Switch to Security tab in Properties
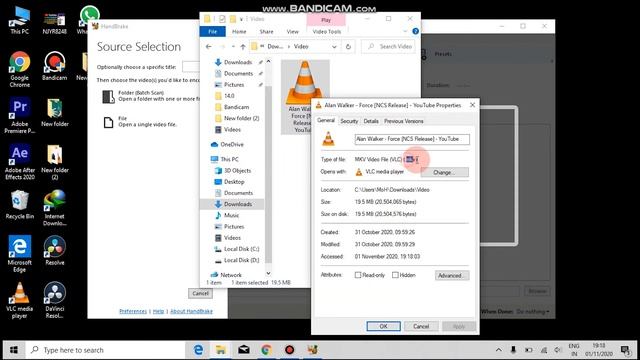The width and height of the screenshot is (640, 360). [349, 121]
